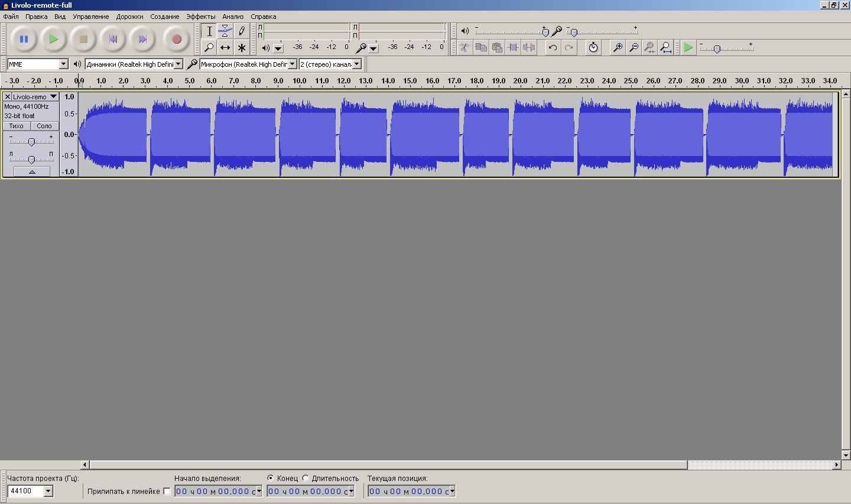Viewport: 851px width, 504px height.
Task: Click the Текущая позиция time field
Action: [x=412, y=491]
